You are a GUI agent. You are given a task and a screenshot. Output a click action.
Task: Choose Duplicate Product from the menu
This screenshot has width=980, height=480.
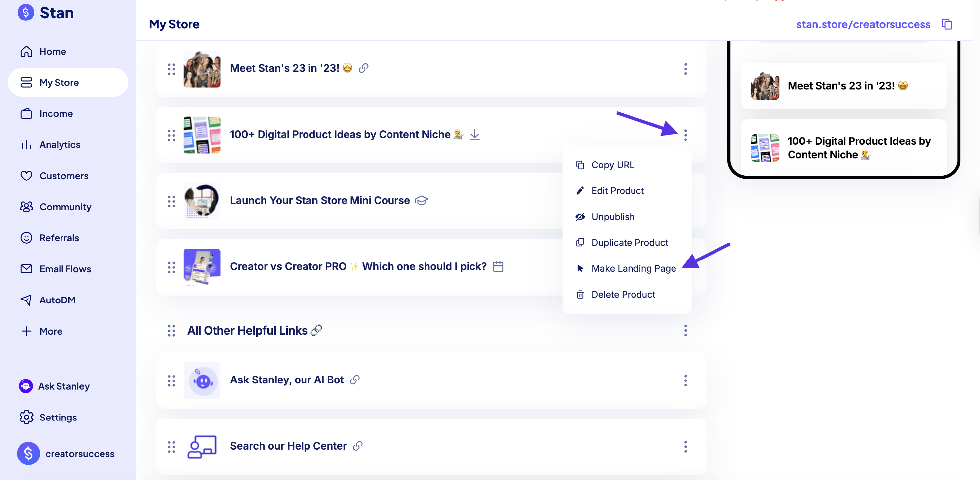click(629, 243)
